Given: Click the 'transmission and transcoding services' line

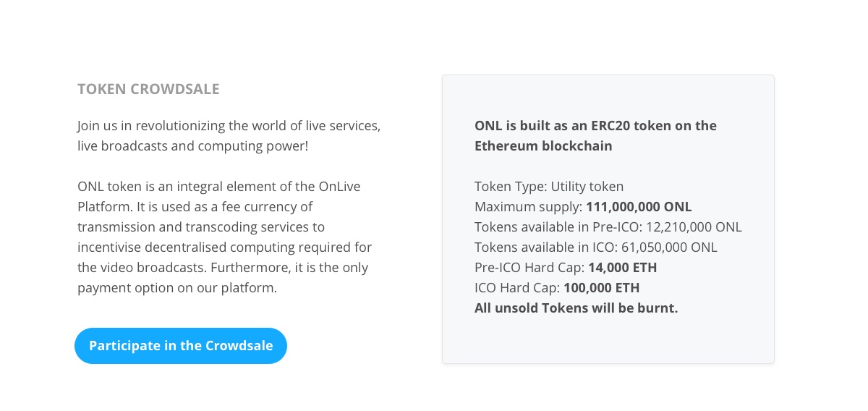Looking at the screenshot, I should coord(201,226).
